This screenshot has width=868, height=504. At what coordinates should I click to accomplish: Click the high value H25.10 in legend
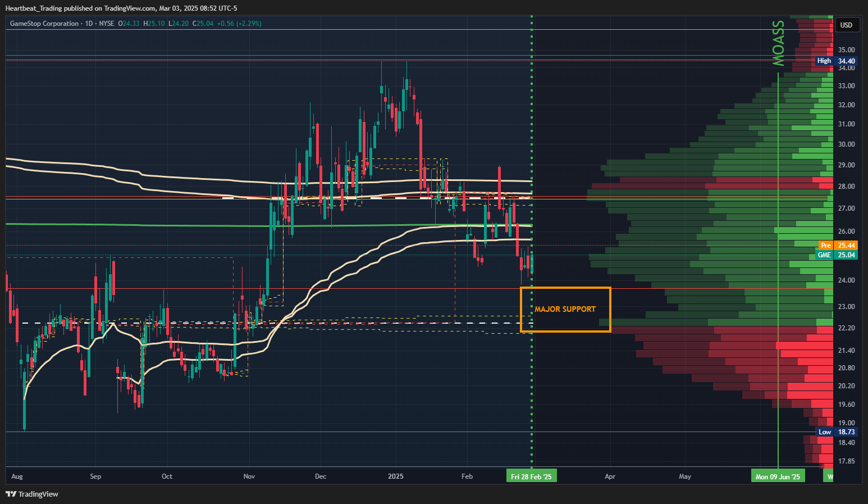tap(154, 24)
